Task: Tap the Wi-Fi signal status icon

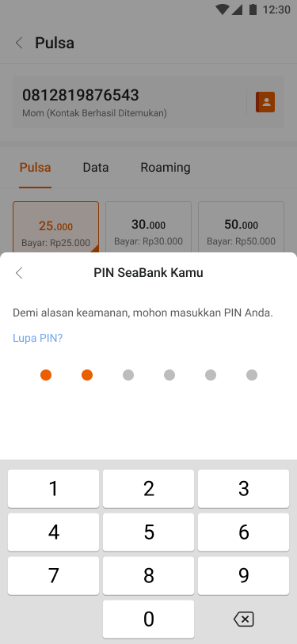Action: tap(222, 9)
